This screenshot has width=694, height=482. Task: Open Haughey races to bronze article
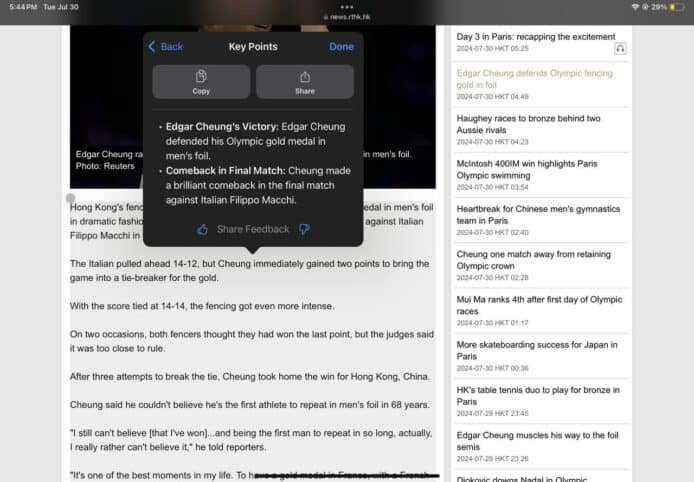[x=528, y=125]
